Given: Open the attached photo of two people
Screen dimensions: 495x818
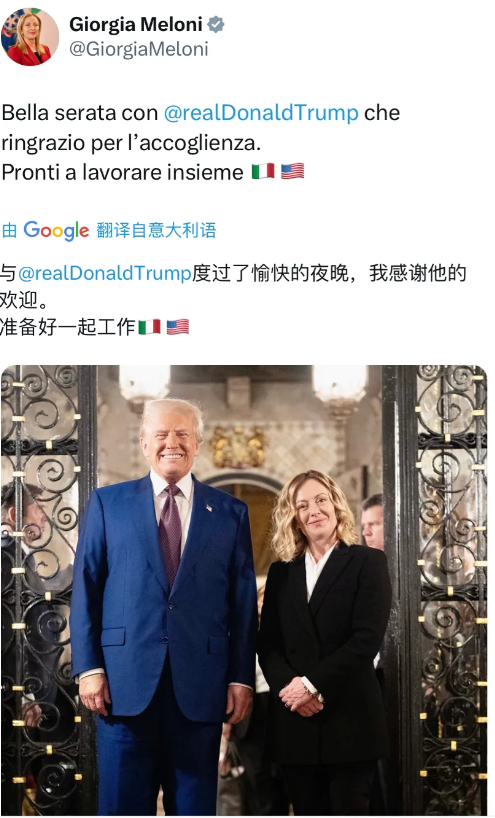Looking at the screenshot, I should (244, 590).
